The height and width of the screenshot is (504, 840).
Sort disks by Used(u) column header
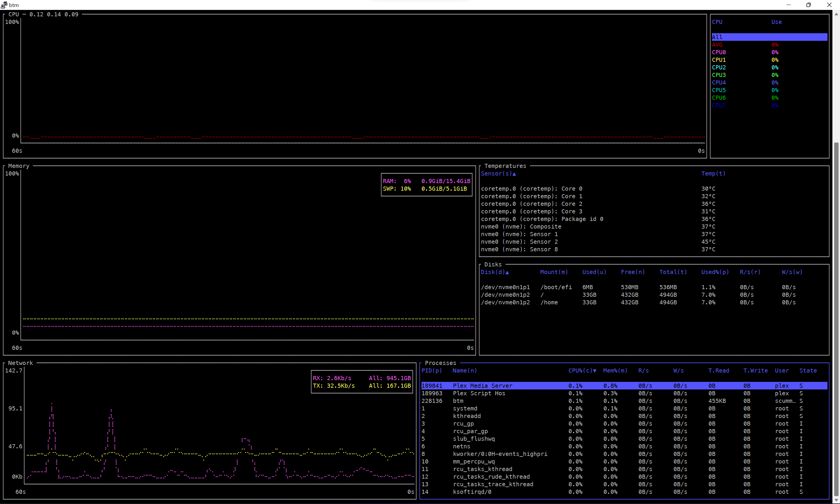coord(594,272)
